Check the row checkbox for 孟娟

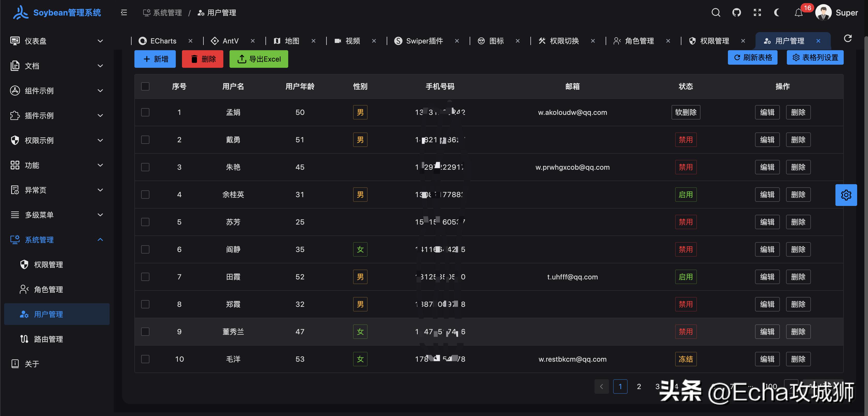tap(145, 112)
